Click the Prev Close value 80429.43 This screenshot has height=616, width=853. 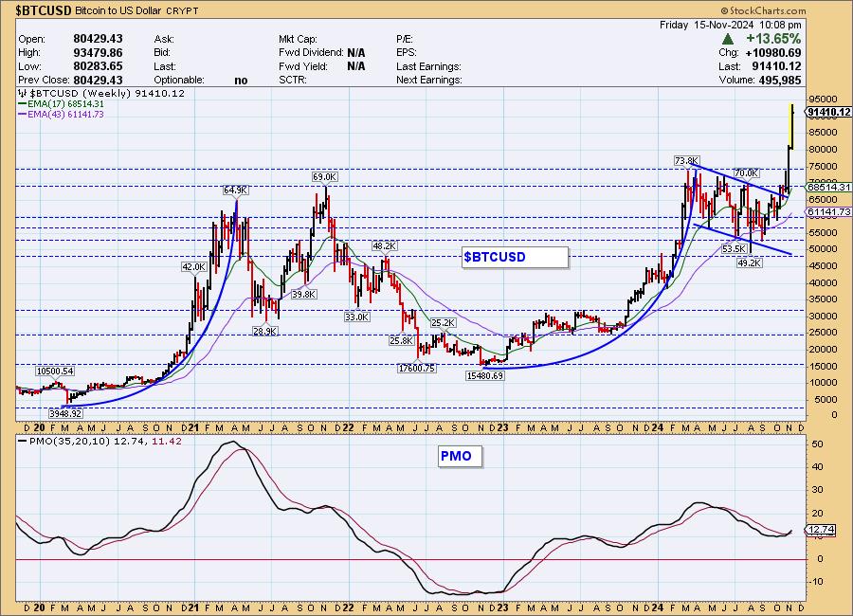click(x=98, y=80)
